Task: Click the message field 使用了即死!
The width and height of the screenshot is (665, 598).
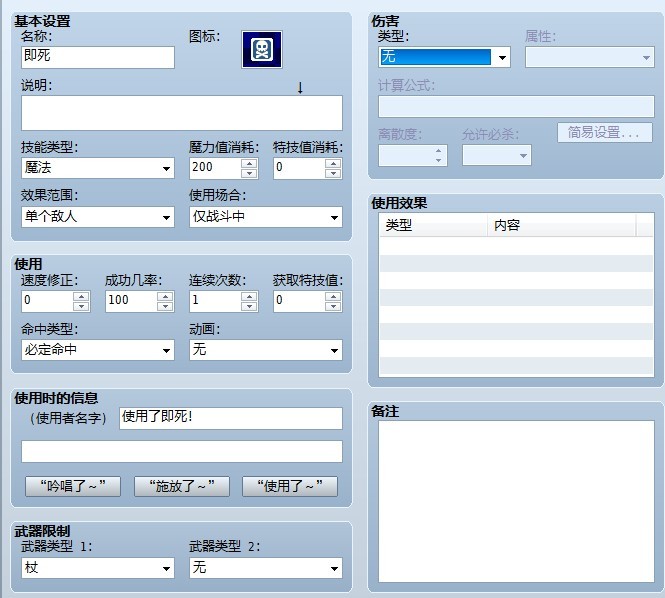Action: click(231, 418)
